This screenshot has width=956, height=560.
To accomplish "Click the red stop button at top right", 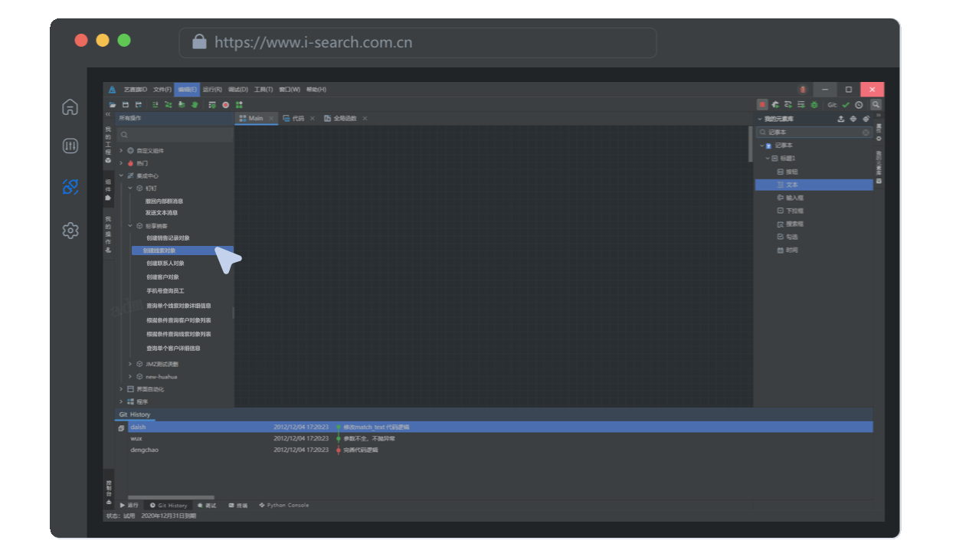I will pos(762,105).
